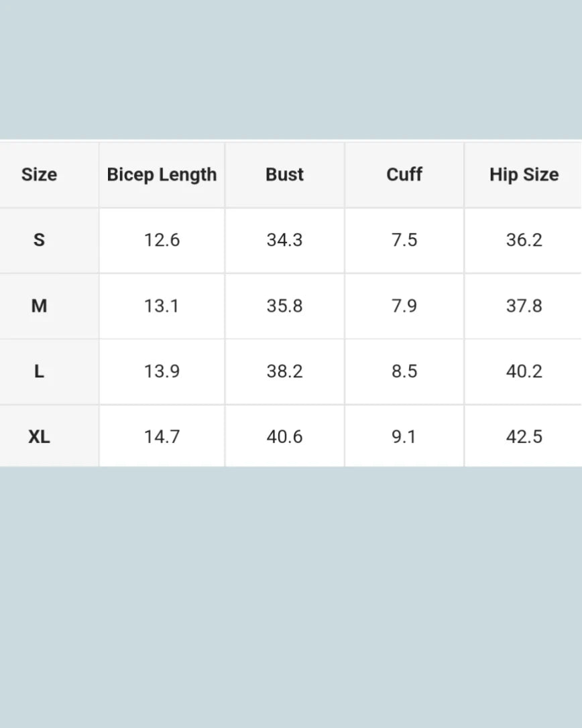Click the 13.9 bicep length cell
Image resolution: width=582 pixels, height=728 pixels.
pyautogui.click(x=162, y=371)
